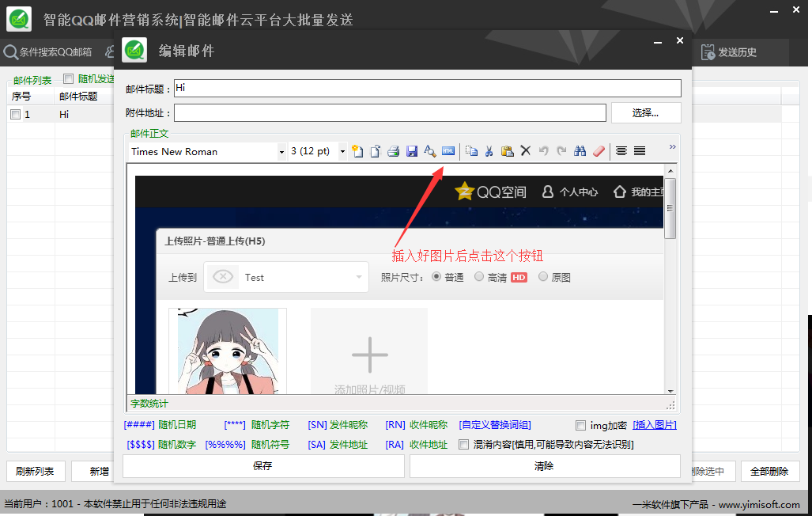Print the mail body with printer icon
The width and height of the screenshot is (812, 516).
click(x=394, y=151)
